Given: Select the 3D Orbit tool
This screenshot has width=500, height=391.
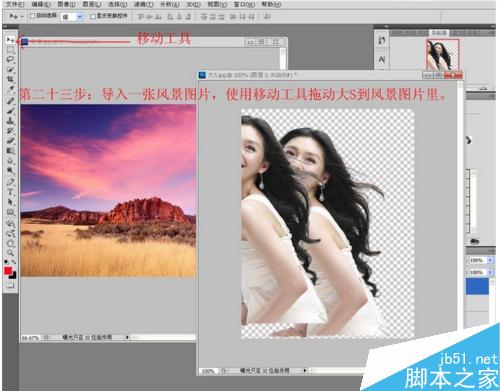Looking at the screenshot, I should tap(10, 233).
